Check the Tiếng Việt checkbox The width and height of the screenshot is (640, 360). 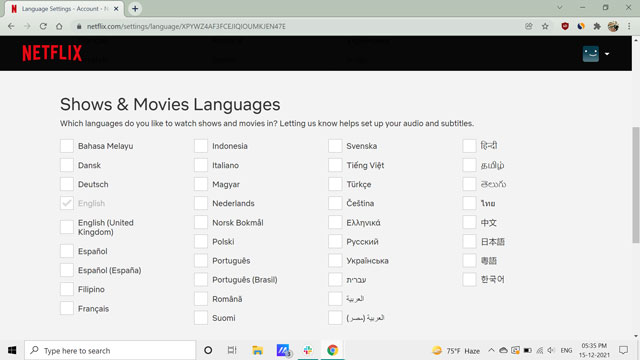click(335, 165)
